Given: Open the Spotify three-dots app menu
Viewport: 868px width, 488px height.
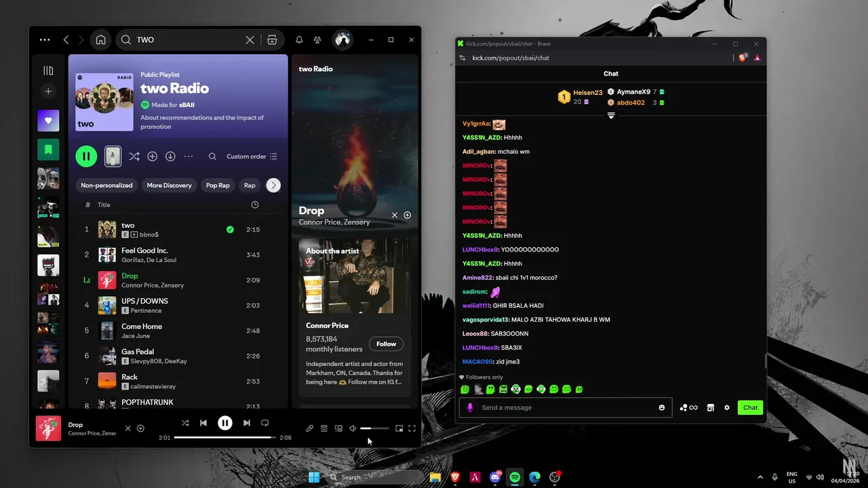Looking at the screenshot, I should coord(45,40).
